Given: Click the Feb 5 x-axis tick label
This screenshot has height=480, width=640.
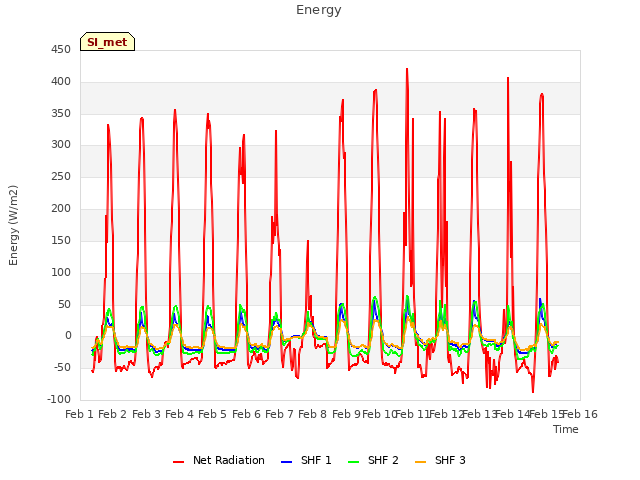Looking at the screenshot, I should point(213,414).
